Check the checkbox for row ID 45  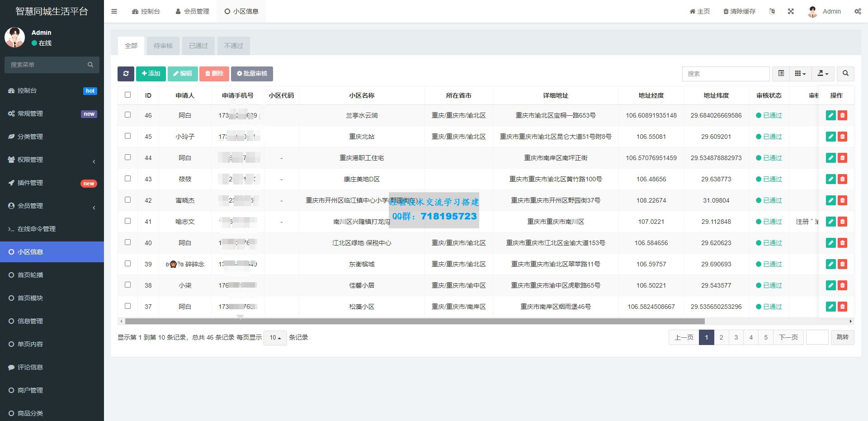click(x=127, y=136)
